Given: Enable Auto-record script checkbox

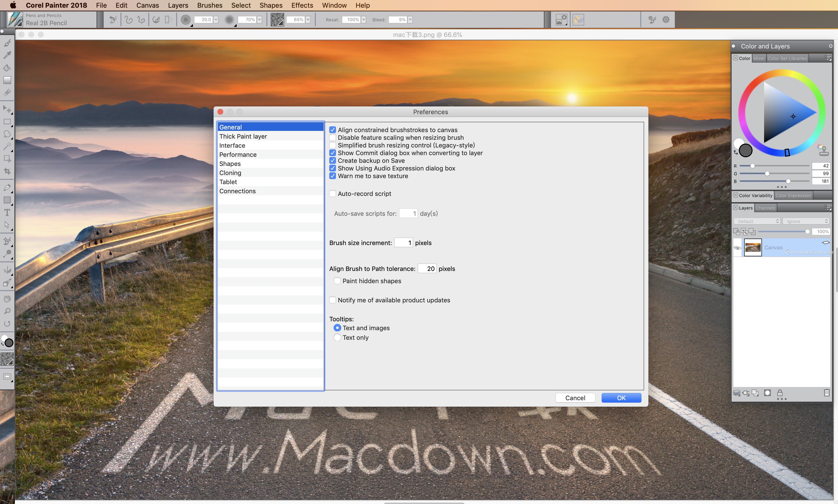Looking at the screenshot, I should [333, 193].
